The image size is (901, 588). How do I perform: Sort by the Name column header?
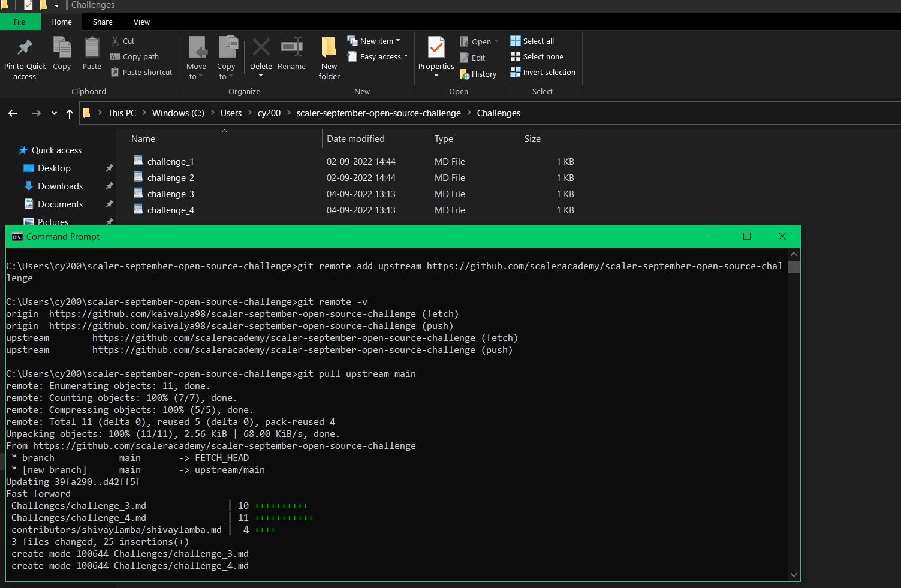[x=143, y=138]
